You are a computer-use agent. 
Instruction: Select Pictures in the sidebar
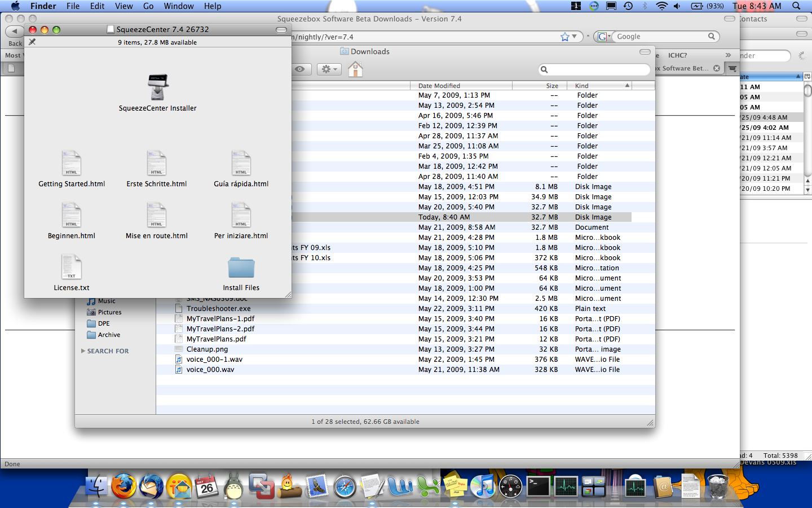coord(109,312)
